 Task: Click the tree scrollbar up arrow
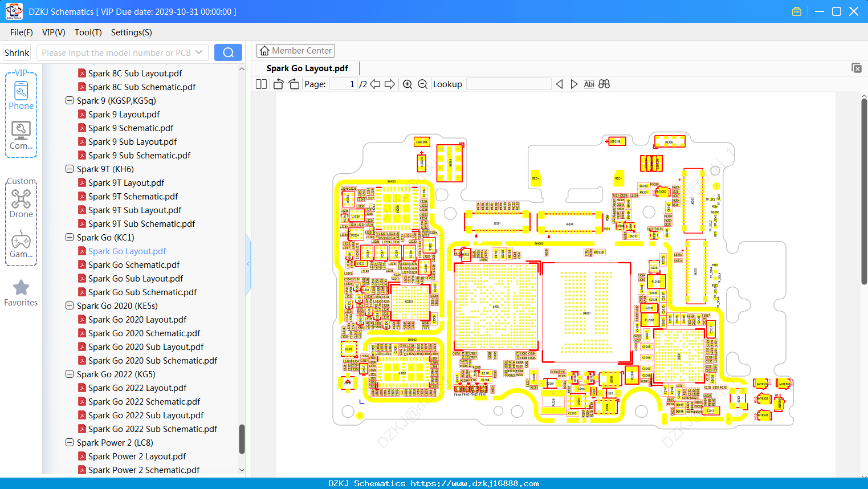tap(242, 68)
